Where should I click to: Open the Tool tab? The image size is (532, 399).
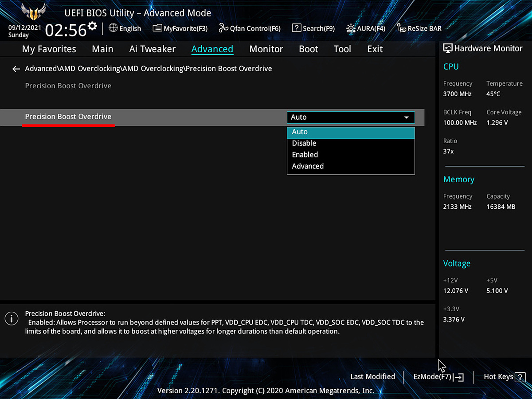pyautogui.click(x=342, y=49)
